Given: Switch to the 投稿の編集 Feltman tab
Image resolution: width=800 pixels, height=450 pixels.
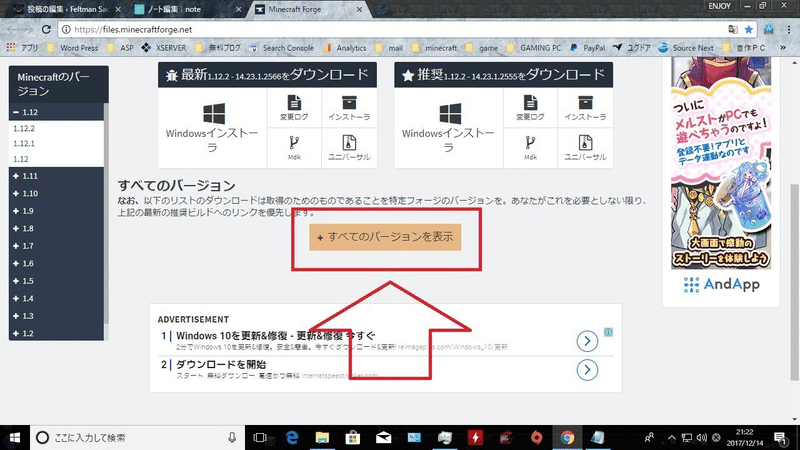Looking at the screenshot, I should point(66,9).
